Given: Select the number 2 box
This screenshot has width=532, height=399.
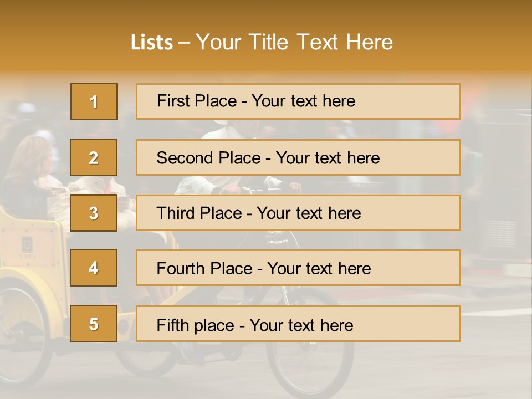Looking at the screenshot, I should coord(94,157).
